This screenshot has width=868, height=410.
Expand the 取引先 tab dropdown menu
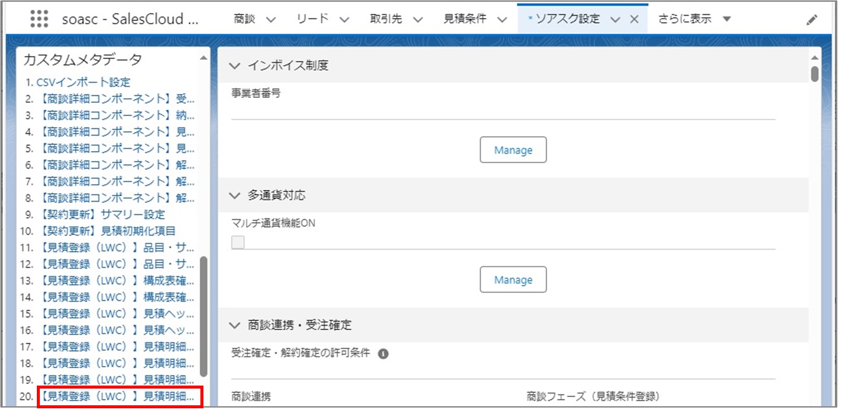418,19
